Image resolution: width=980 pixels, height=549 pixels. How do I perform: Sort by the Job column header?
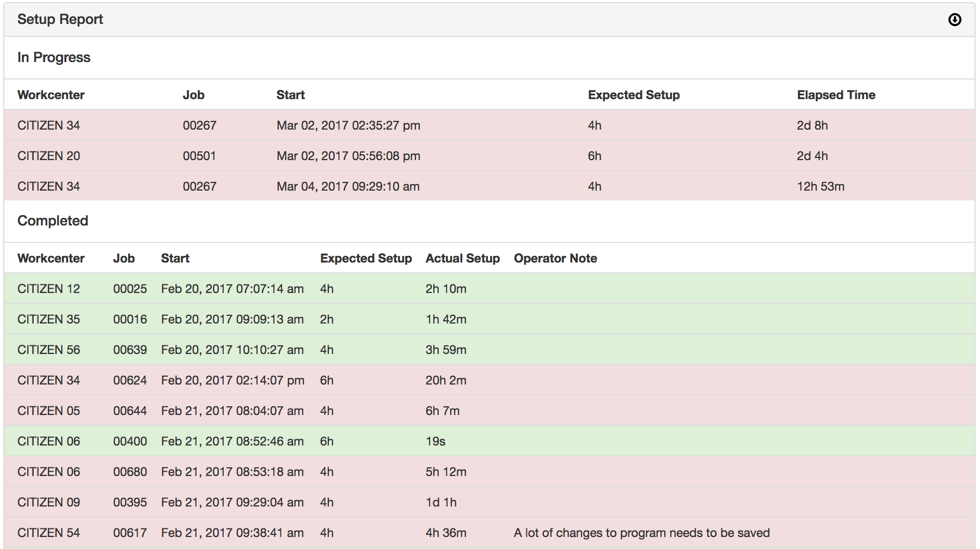pyautogui.click(x=194, y=95)
